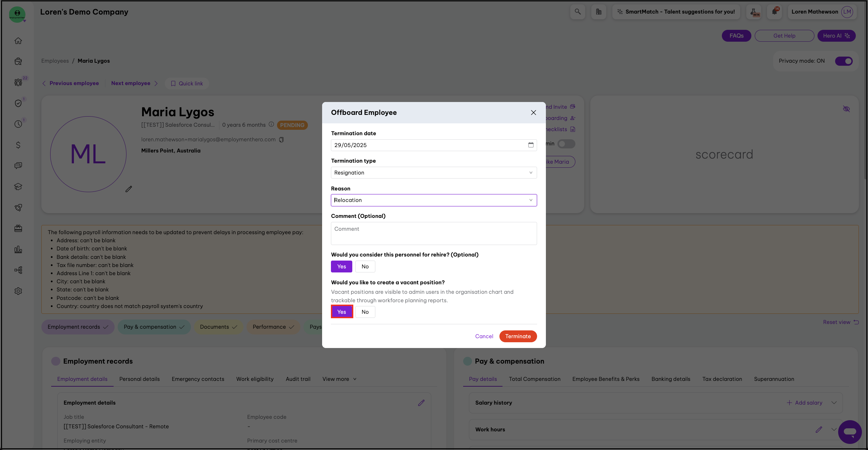This screenshot has height=450, width=868.
Task: Open the home icon in left sidebar
Action: tap(18, 41)
